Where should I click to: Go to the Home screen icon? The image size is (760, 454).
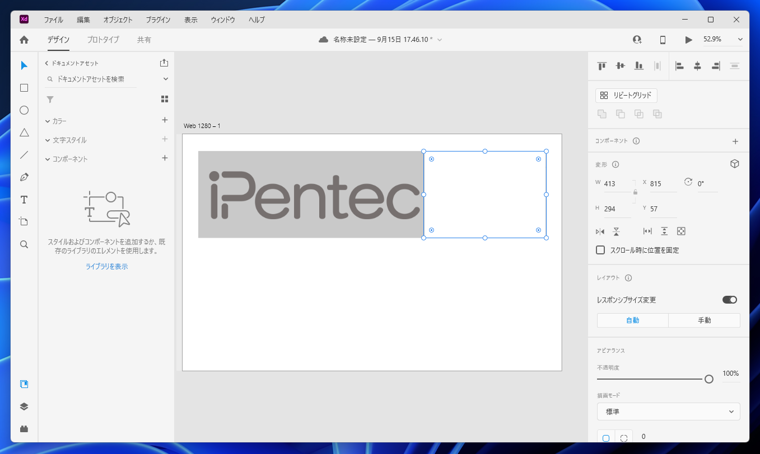(x=24, y=40)
